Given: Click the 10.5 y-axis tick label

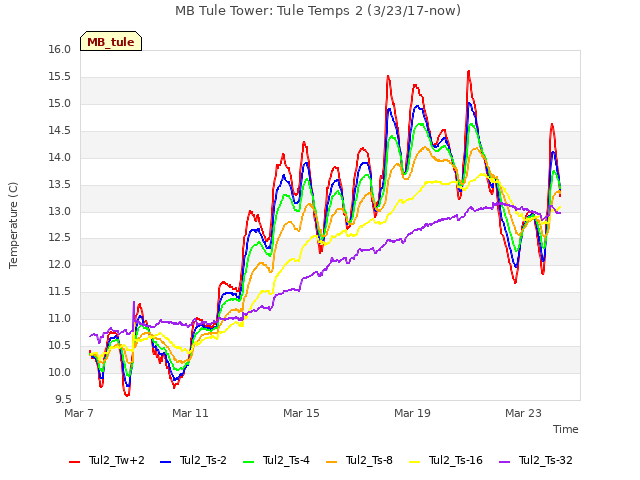Looking at the screenshot, I should (60, 345).
